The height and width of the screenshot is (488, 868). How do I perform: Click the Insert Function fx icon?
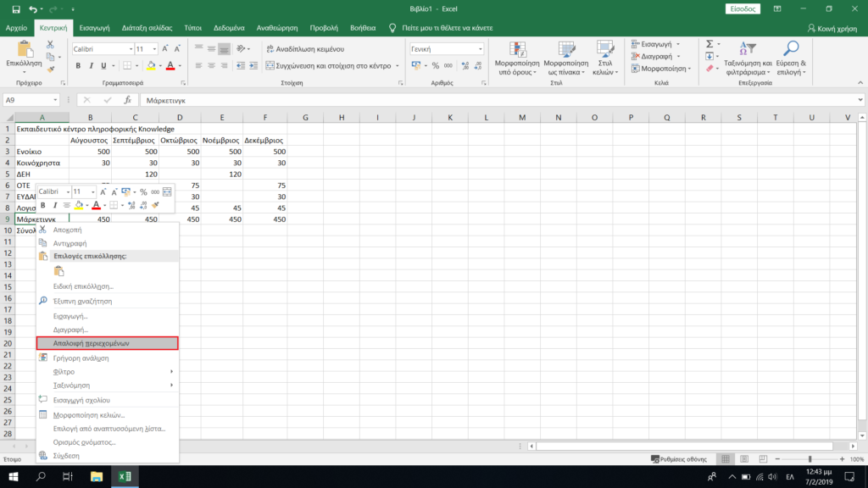coord(127,100)
